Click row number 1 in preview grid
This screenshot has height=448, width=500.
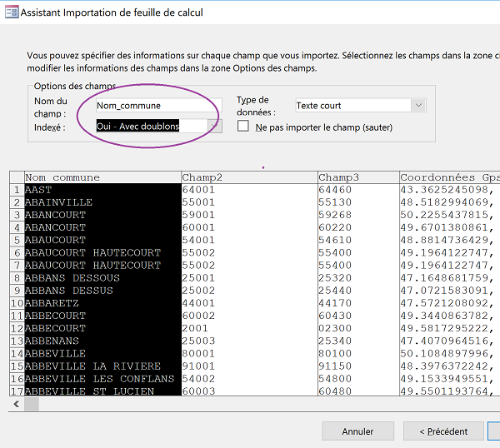17,190
